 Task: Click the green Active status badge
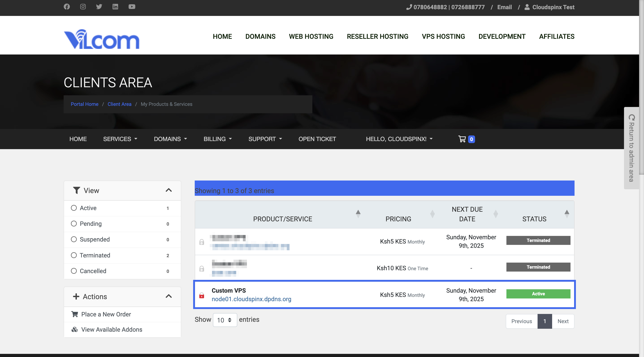pos(538,294)
